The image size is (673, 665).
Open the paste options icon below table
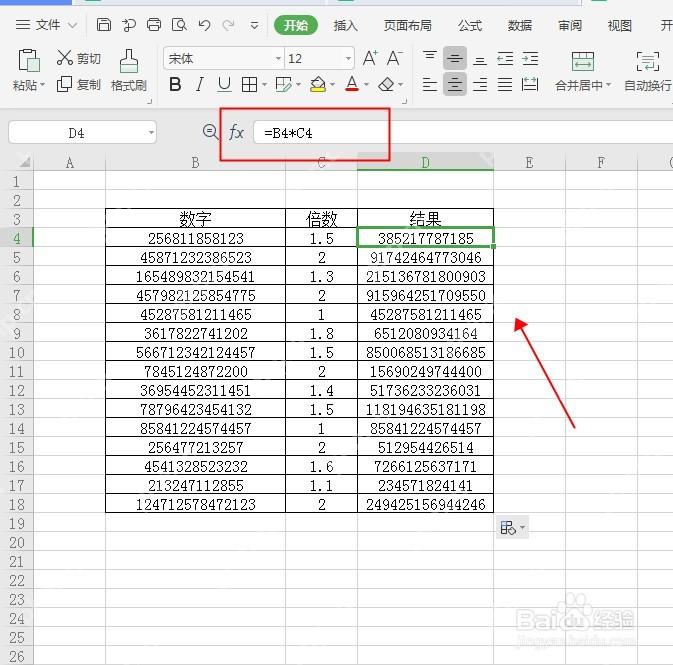[512, 528]
